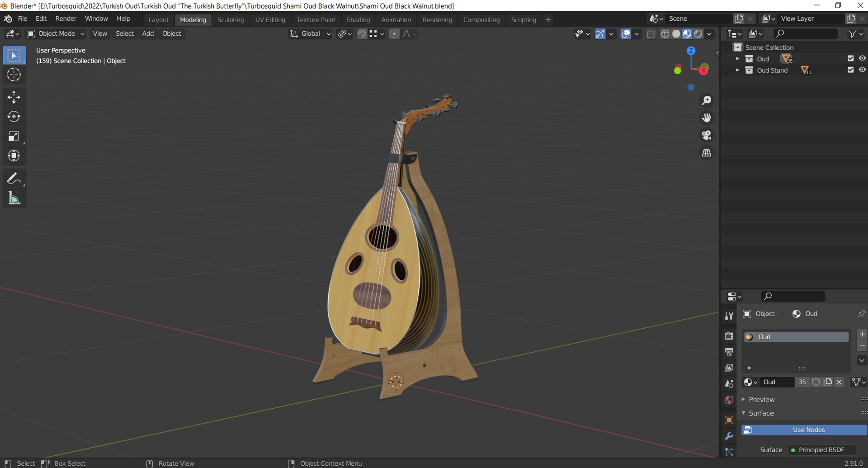Click the outliner search field

point(805,33)
